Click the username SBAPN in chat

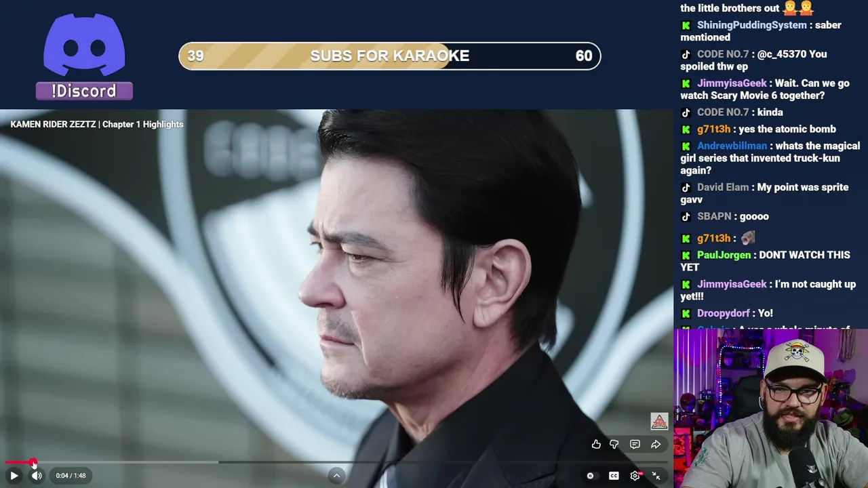[x=714, y=216]
